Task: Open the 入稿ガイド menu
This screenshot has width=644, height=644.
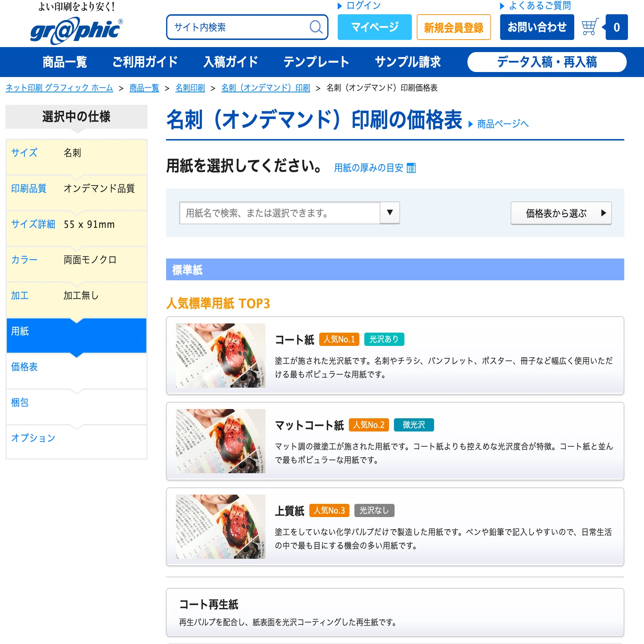Action: pos(231,62)
